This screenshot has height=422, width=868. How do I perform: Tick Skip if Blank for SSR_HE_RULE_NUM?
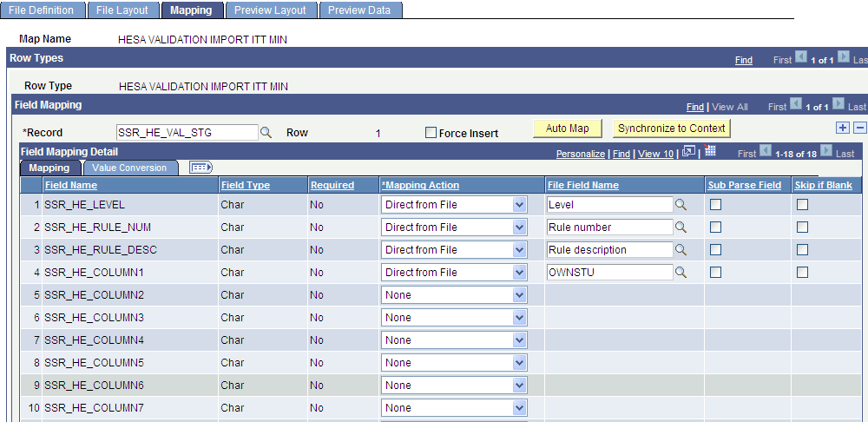pos(802,227)
